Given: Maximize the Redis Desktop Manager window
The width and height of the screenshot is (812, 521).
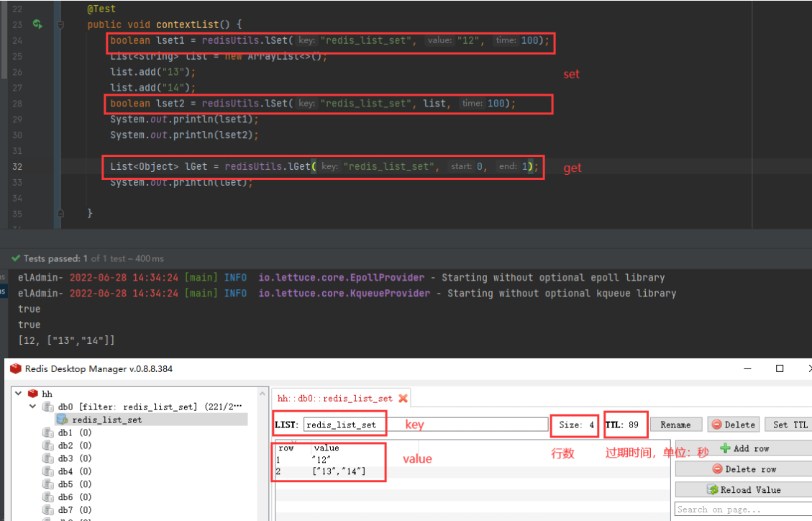Looking at the screenshot, I should [x=780, y=368].
